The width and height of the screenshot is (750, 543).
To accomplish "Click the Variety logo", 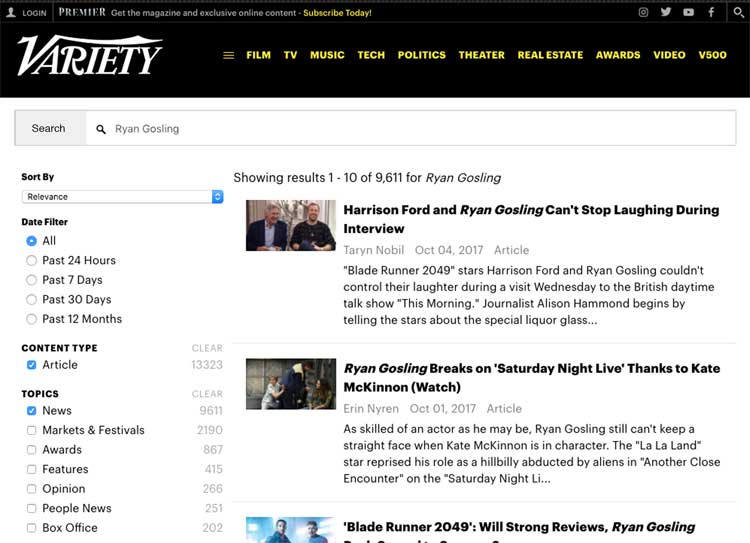I will [90, 55].
